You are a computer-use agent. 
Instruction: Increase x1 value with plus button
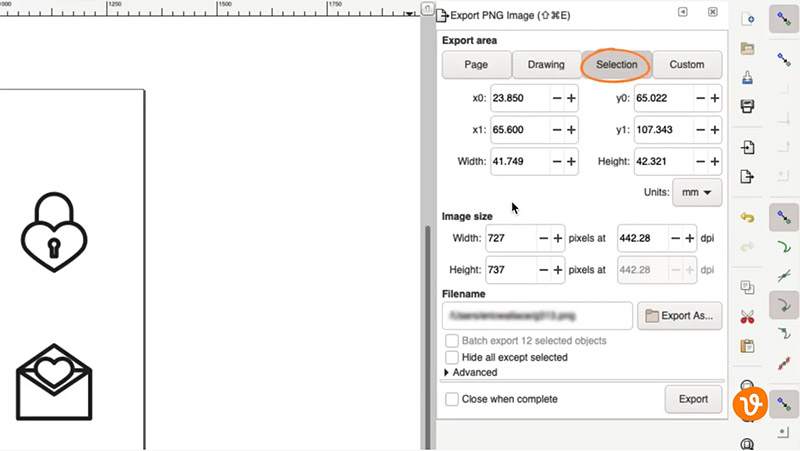coord(571,130)
